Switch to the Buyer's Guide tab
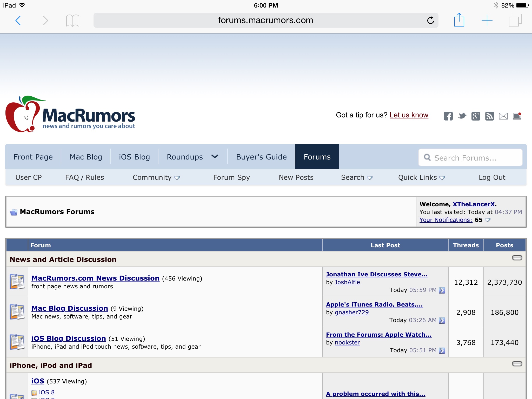 pos(261,157)
